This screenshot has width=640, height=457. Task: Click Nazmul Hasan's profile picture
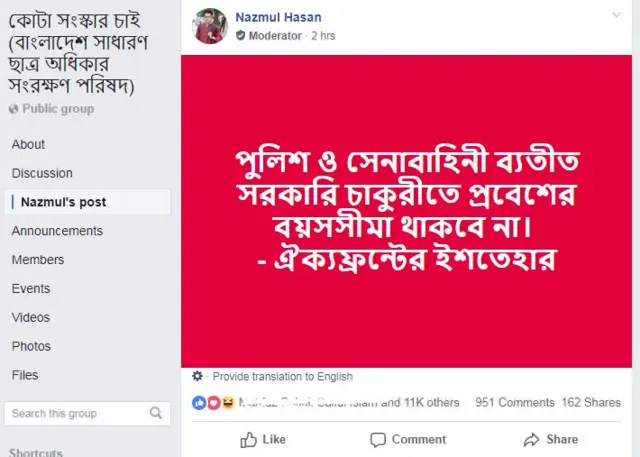(x=211, y=25)
